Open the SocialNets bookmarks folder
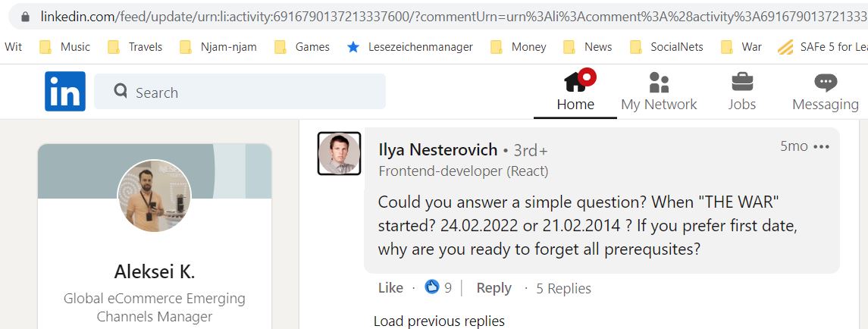 (x=666, y=47)
